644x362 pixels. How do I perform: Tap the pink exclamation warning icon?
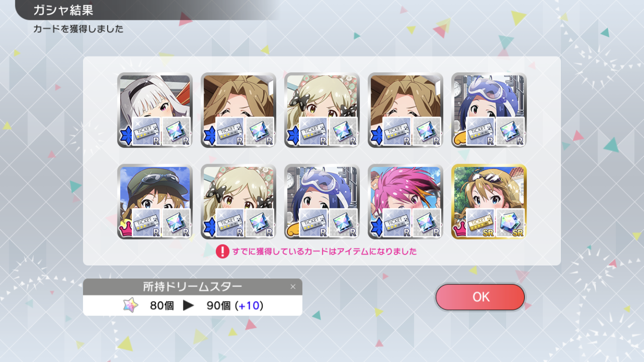pos(222,251)
